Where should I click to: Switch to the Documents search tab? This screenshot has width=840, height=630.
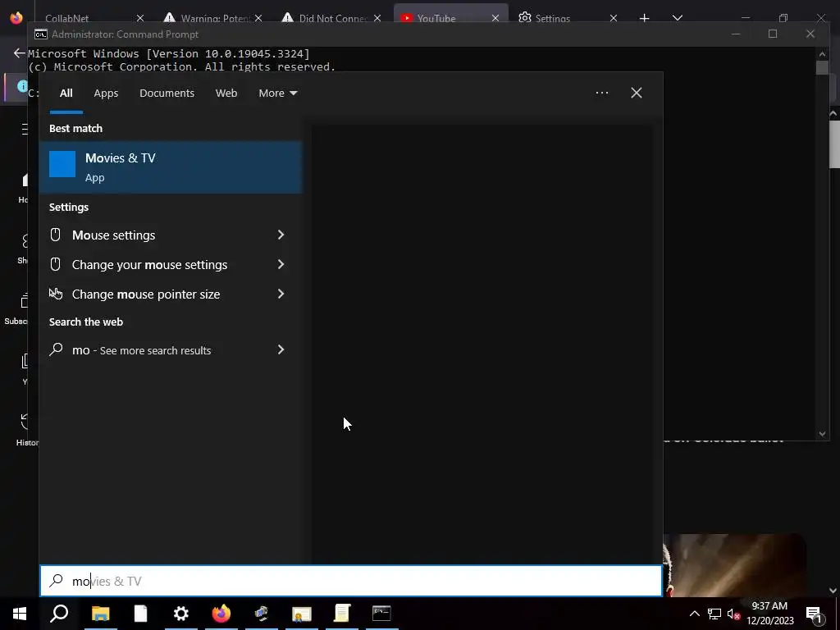[x=167, y=94]
